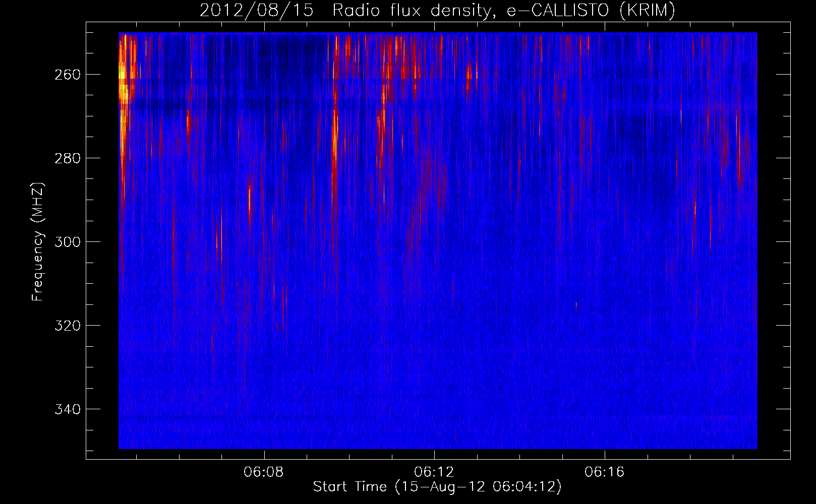Select the 300 frequency axis label
The width and height of the screenshot is (816, 504).
[x=67, y=242]
